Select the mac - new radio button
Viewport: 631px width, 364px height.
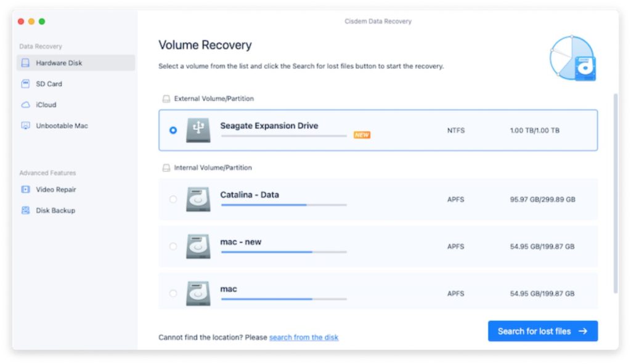[173, 246]
